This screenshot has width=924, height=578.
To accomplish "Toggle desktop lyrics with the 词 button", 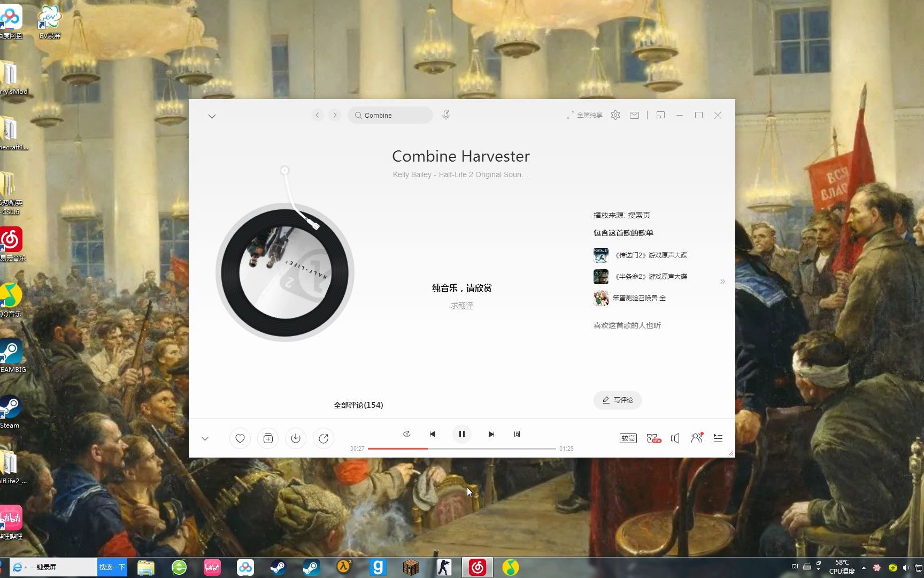I will click(517, 434).
